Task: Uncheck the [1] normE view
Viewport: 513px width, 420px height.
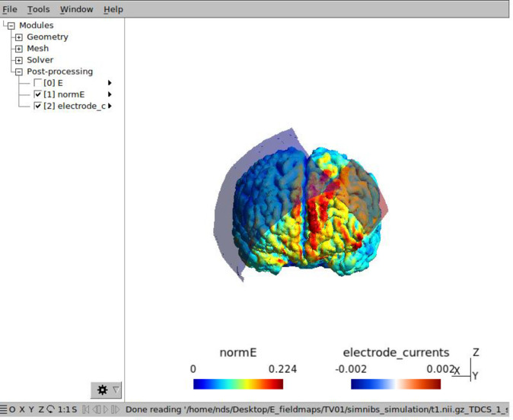Action: click(37, 94)
